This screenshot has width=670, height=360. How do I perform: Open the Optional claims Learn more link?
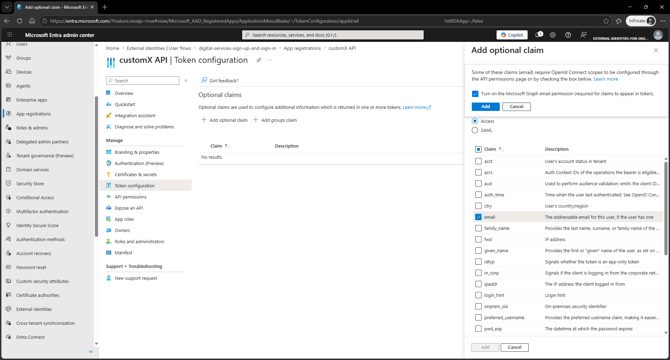417,108
